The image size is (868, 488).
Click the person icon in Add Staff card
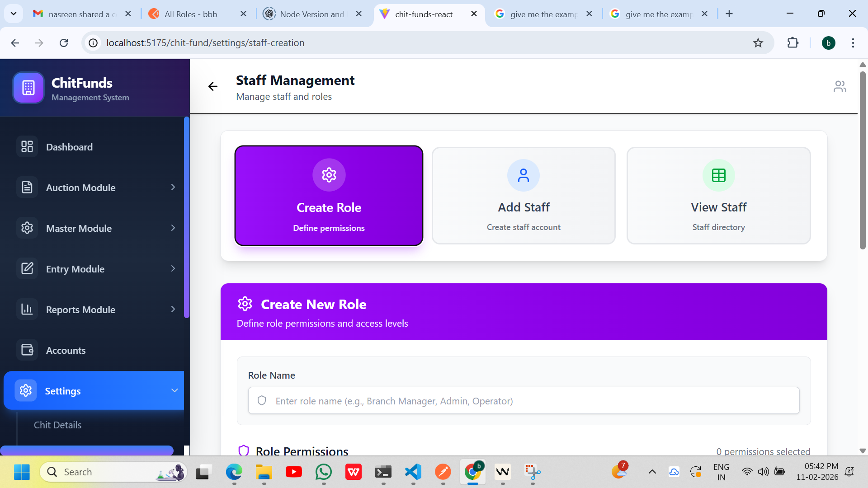(x=523, y=175)
